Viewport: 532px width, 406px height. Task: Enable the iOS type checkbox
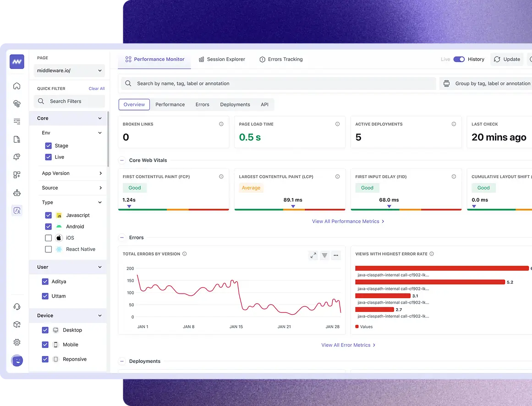point(49,238)
